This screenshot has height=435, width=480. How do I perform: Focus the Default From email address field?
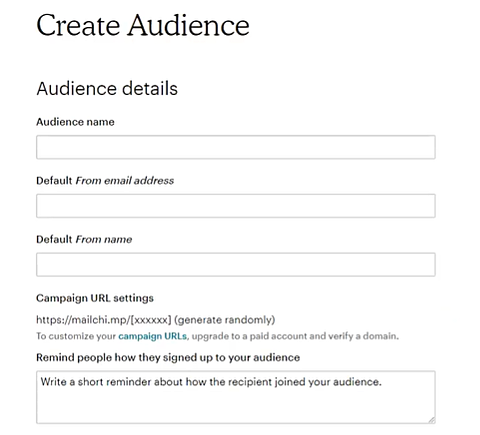click(236, 206)
